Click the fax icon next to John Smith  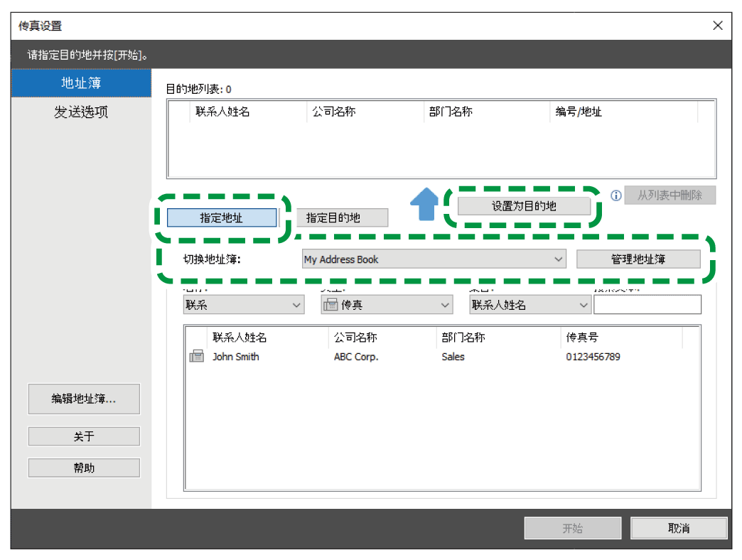196,357
